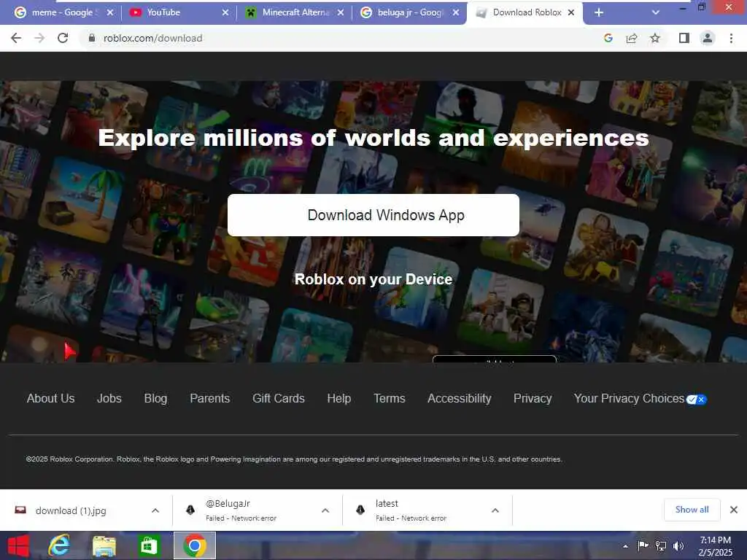Open the About Us footer link
Viewport: 747px width, 560px height.
pos(50,398)
